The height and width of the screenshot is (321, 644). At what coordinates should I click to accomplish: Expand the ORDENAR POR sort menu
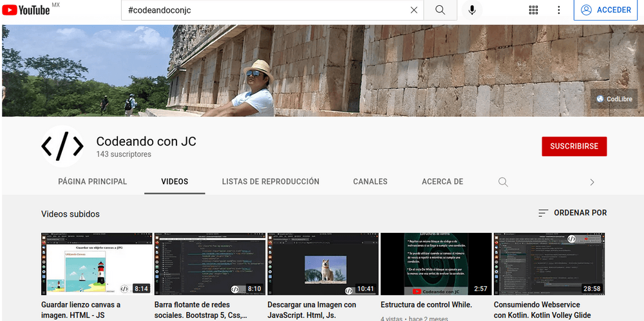click(573, 213)
